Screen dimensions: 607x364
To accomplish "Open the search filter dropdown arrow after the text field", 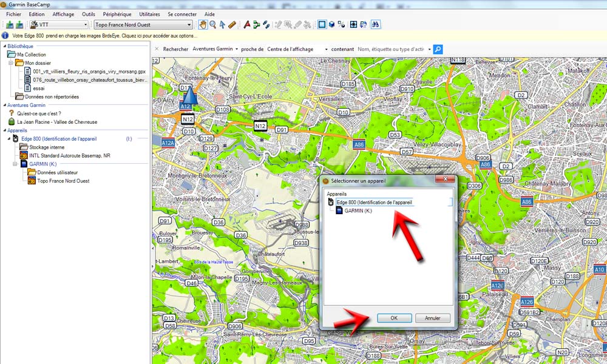I will 429,49.
